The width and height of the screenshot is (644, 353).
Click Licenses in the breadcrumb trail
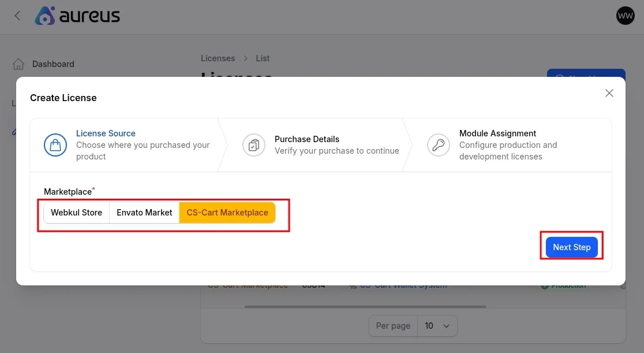point(218,58)
